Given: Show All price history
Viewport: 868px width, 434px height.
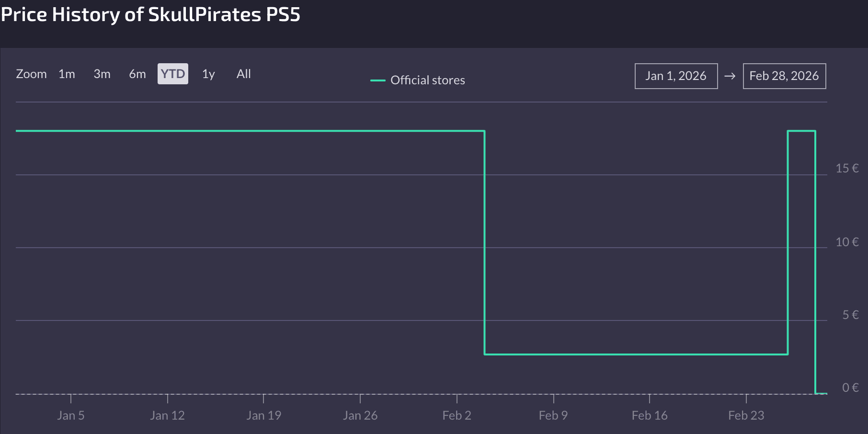Looking at the screenshot, I should point(244,74).
